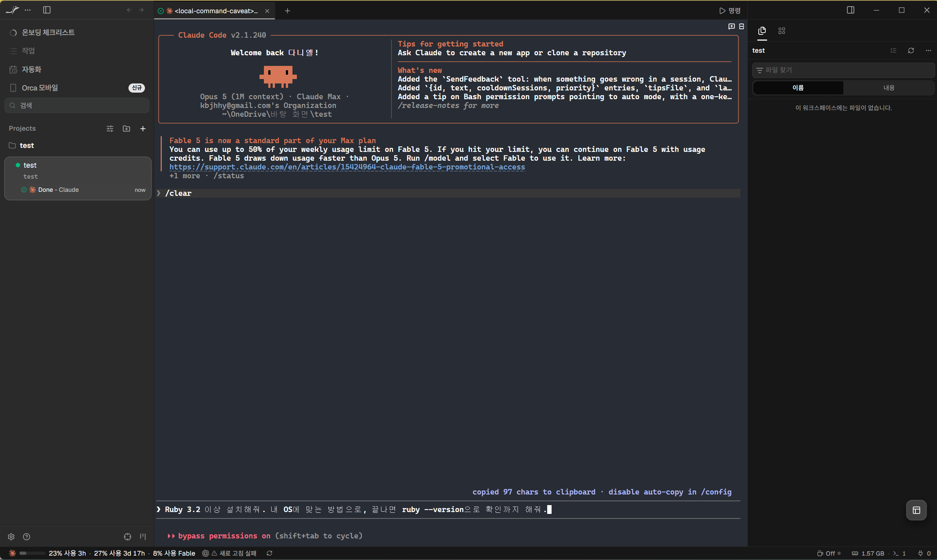This screenshot has width=937, height=560.
Task: Click the collapse-all list icon in test panel
Action: [x=893, y=51]
